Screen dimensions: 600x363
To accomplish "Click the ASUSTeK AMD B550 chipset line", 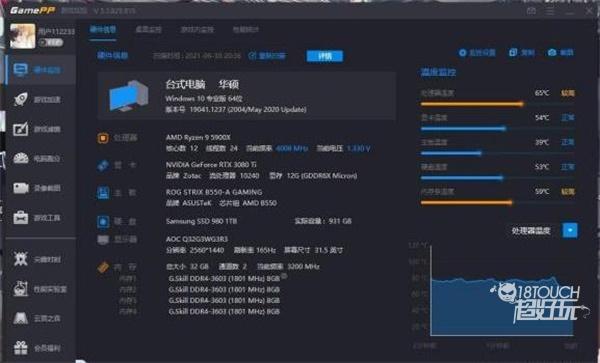I will click(221, 203).
